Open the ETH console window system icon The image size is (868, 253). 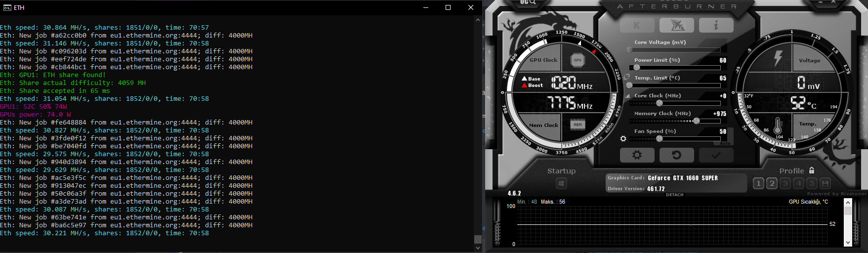pos(7,7)
